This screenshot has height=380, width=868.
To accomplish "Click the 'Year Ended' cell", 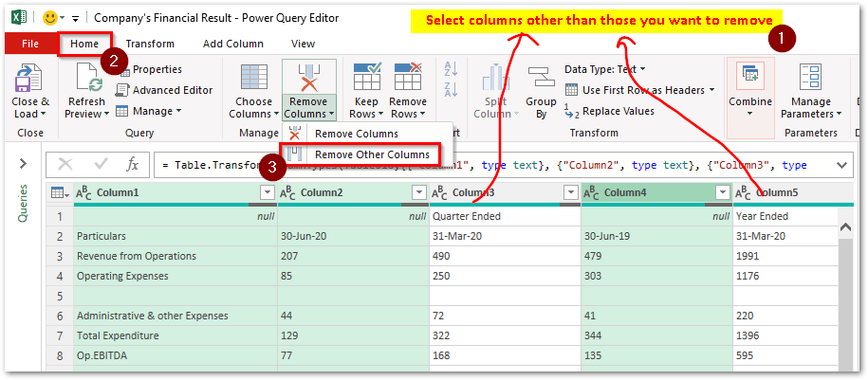I will point(785,216).
